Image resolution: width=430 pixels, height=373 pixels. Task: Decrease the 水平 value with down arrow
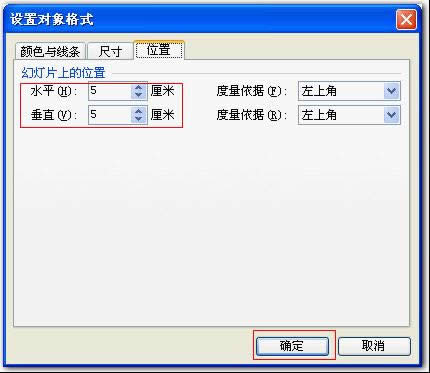pyautogui.click(x=139, y=95)
